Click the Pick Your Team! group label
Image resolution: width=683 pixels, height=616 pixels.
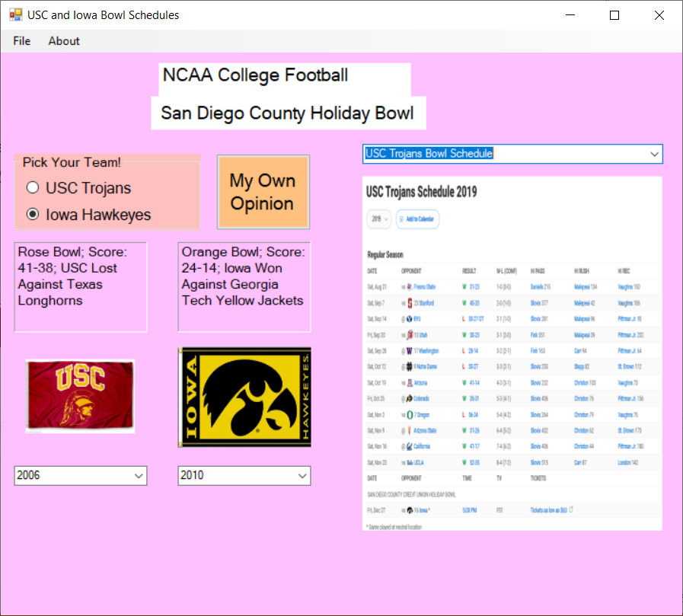[x=72, y=162]
